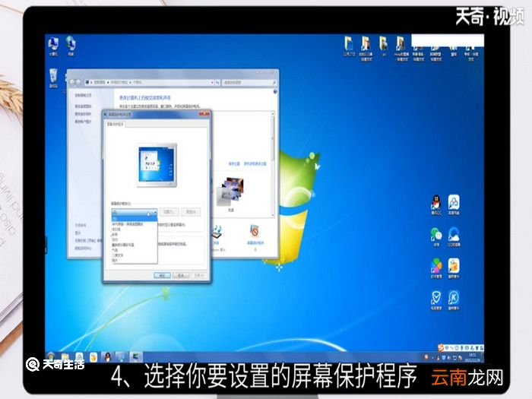Open the colorful clover desktop shortcut
The width and height of the screenshot is (532, 399).
tap(436, 268)
